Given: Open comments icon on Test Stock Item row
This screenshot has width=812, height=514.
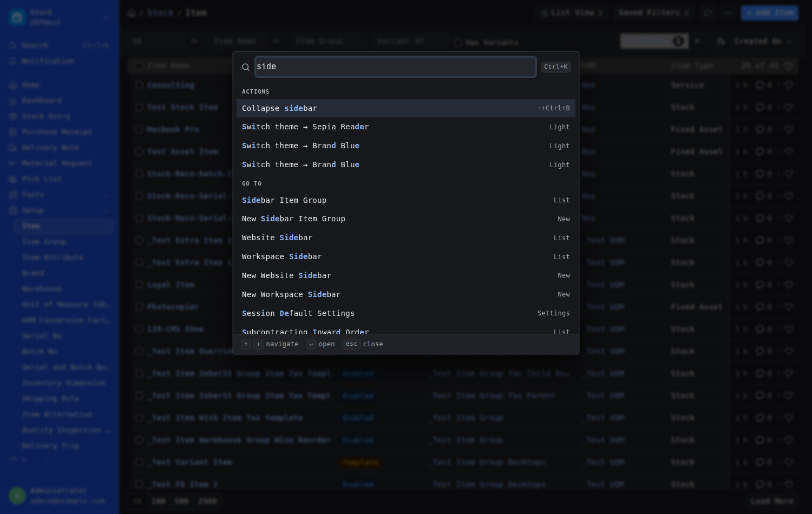Looking at the screenshot, I should (x=760, y=107).
